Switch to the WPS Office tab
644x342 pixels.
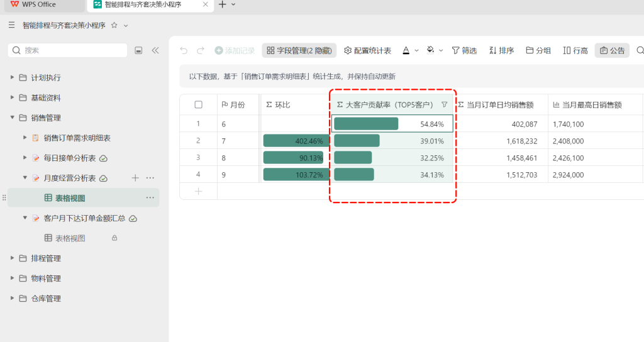pos(43,5)
